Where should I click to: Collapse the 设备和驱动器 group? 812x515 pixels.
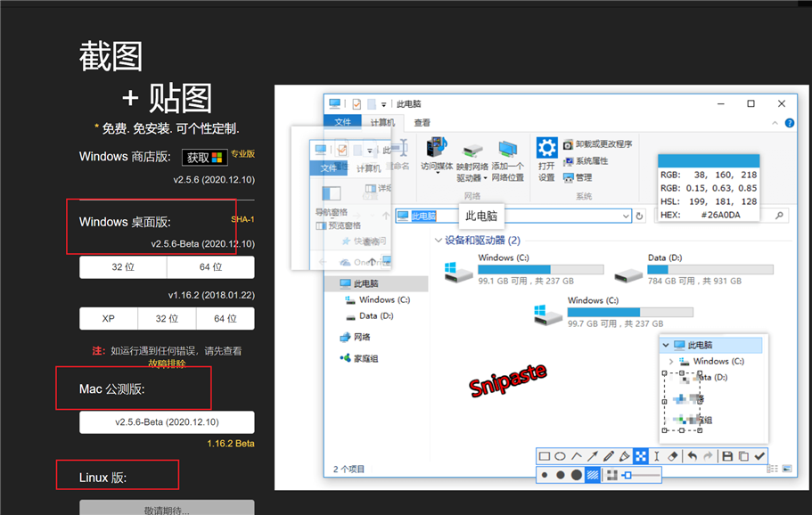(439, 241)
